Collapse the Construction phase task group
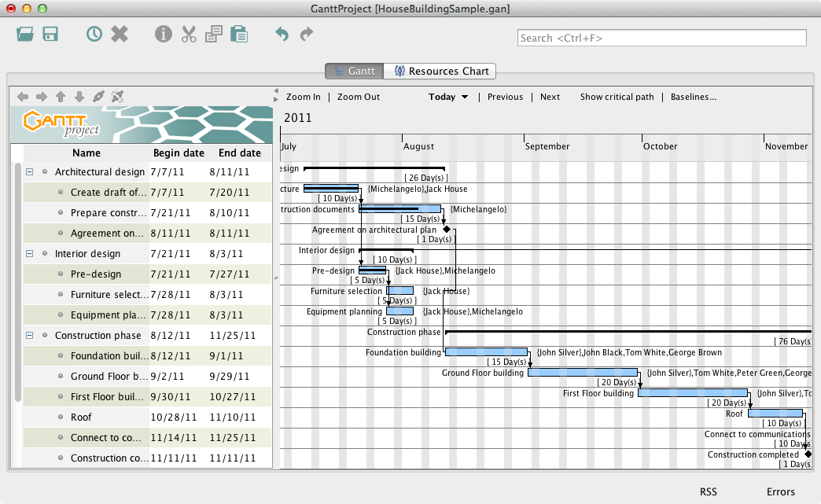The height and width of the screenshot is (504, 821). [x=30, y=335]
